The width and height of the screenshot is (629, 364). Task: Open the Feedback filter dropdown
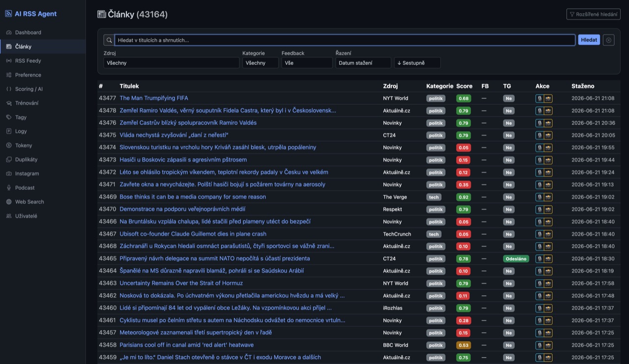[307, 63]
